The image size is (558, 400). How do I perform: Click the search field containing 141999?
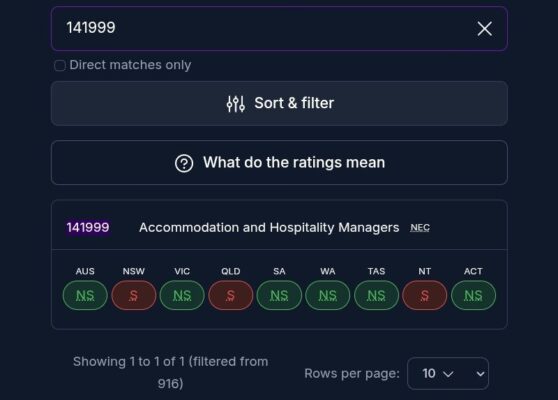point(279,28)
